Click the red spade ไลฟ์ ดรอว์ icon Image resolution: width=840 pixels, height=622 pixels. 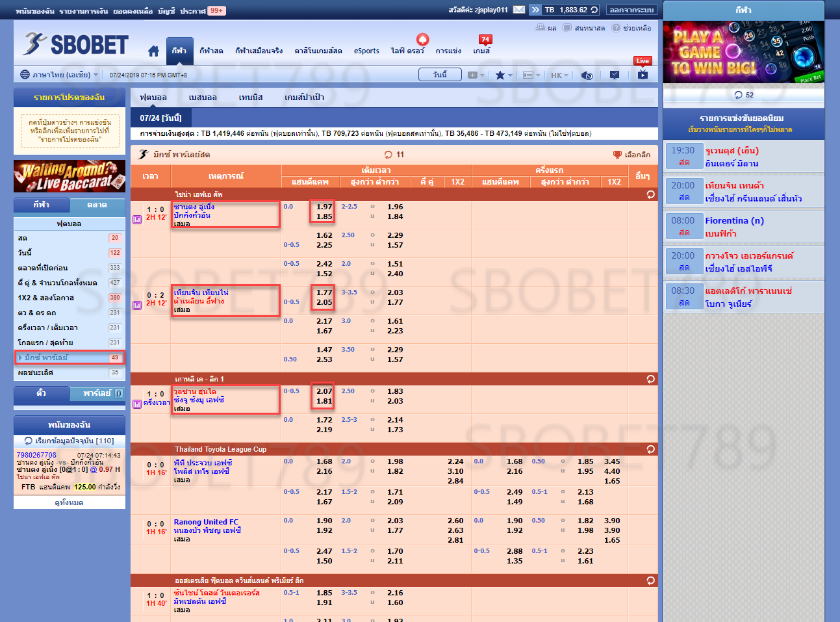pyautogui.click(x=422, y=40)
